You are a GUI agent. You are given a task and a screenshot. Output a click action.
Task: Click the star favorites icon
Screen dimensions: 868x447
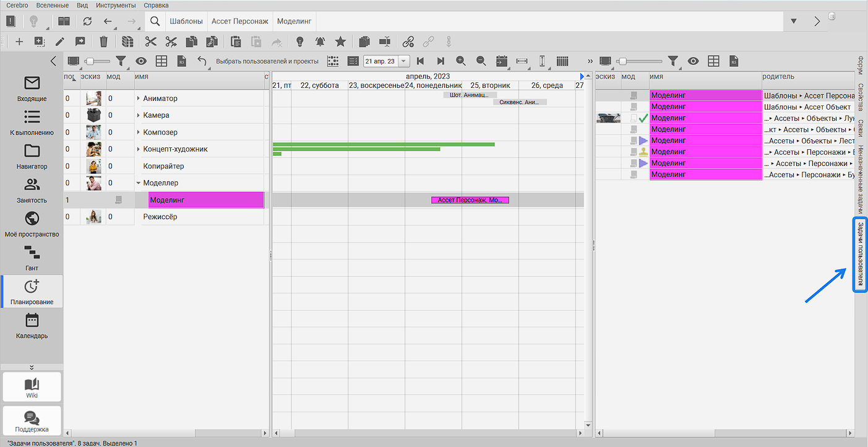click(x=340, y=41)
